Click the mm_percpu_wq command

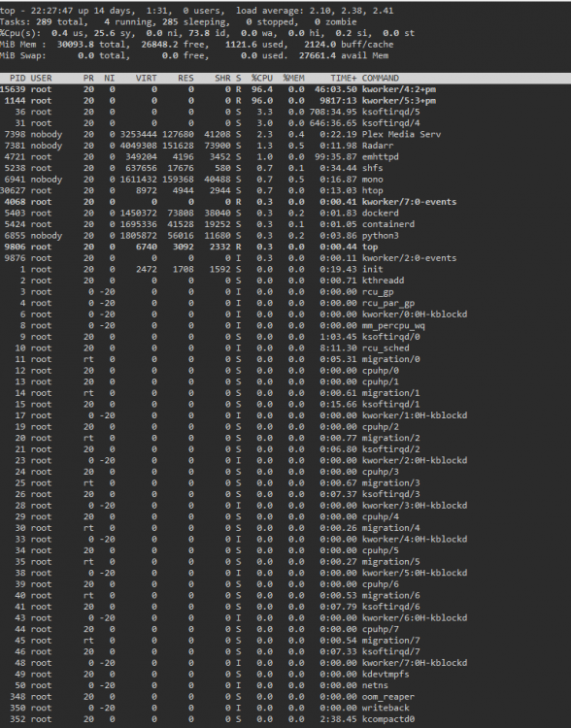(x=393, y=325)
